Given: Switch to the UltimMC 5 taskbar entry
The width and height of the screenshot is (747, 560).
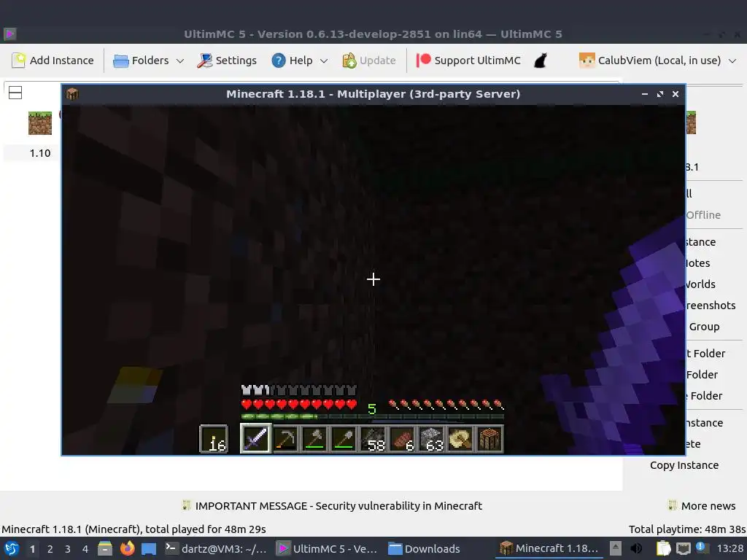Looking at the screenshot, I should (328, 548).
